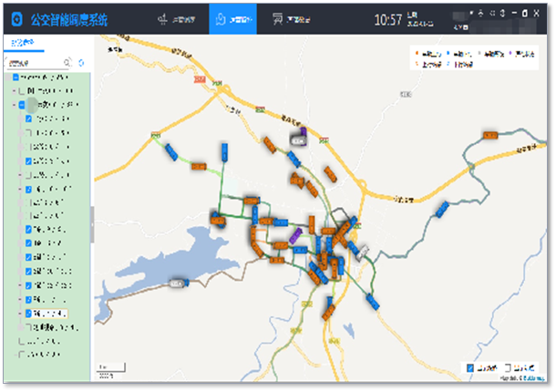The image size is (556, 392).
Task: Uncheck the checked checkbox below the map
Action: click(x=470, y=368)
